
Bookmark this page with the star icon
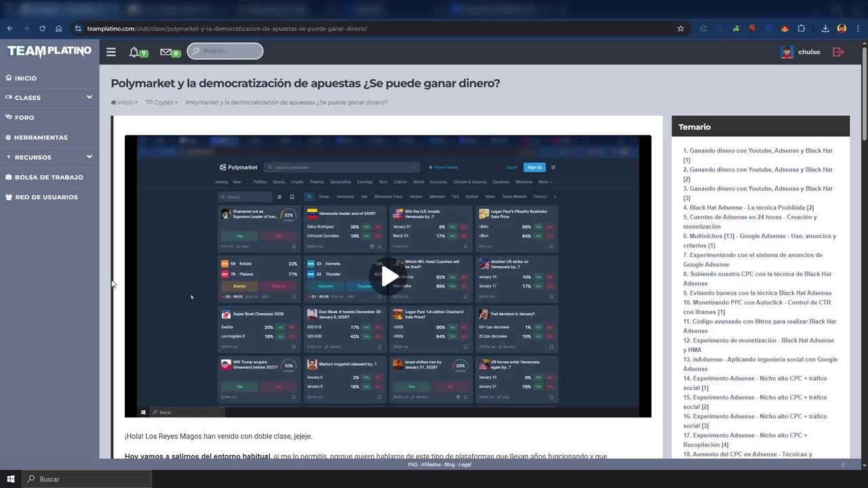coord(681,28)
